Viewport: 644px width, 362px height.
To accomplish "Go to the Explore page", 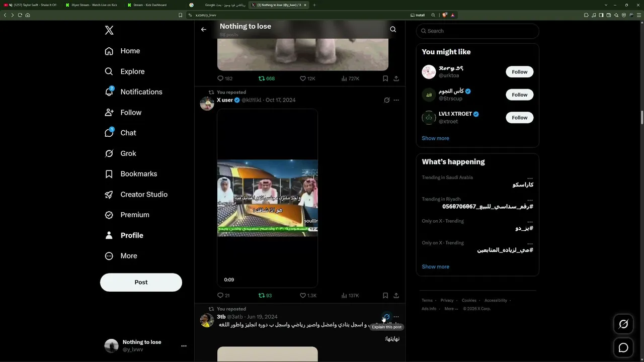I will pyautogui.click(x=124, y=71).
